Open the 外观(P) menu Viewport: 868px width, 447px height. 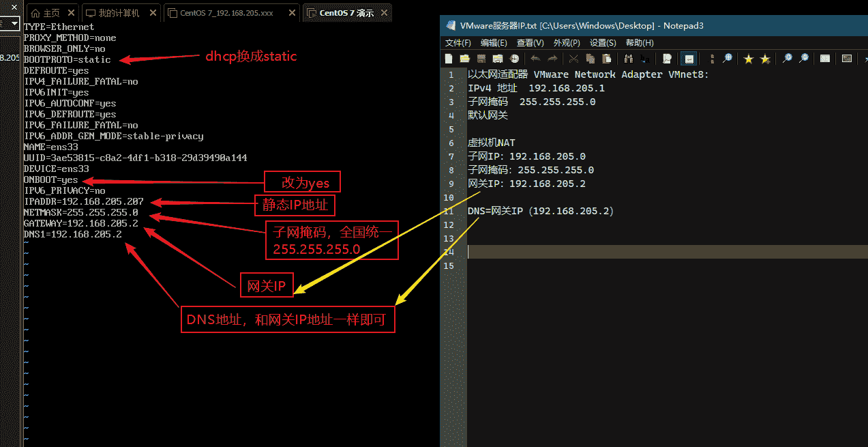coord(567,43)
